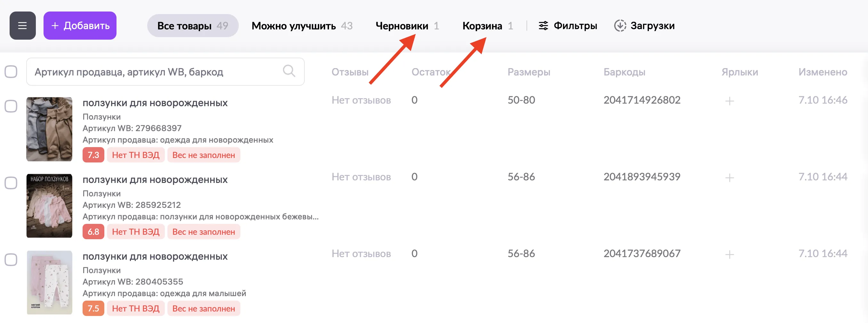Select the checkbox of the last product row

pos(11,259)
